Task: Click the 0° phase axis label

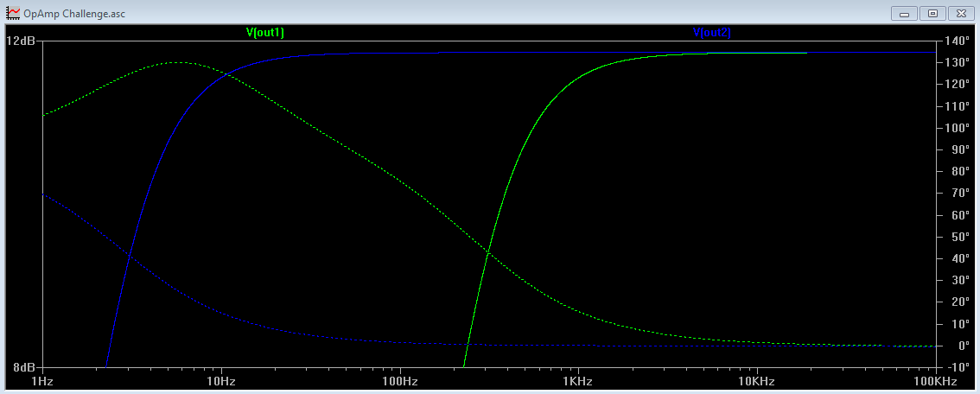Action: click(x=963, y=346)
